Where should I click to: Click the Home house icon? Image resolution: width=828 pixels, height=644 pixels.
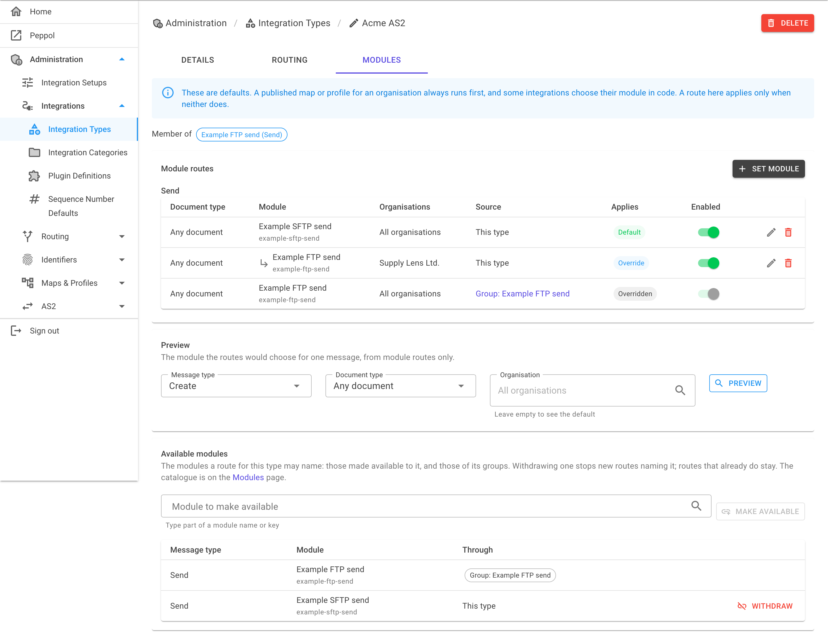pos(16,12)
